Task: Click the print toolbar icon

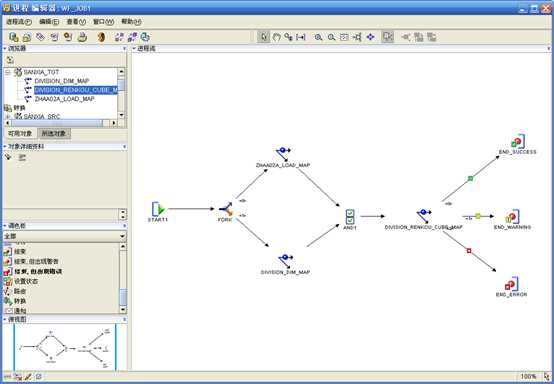Action: [82, 37]
